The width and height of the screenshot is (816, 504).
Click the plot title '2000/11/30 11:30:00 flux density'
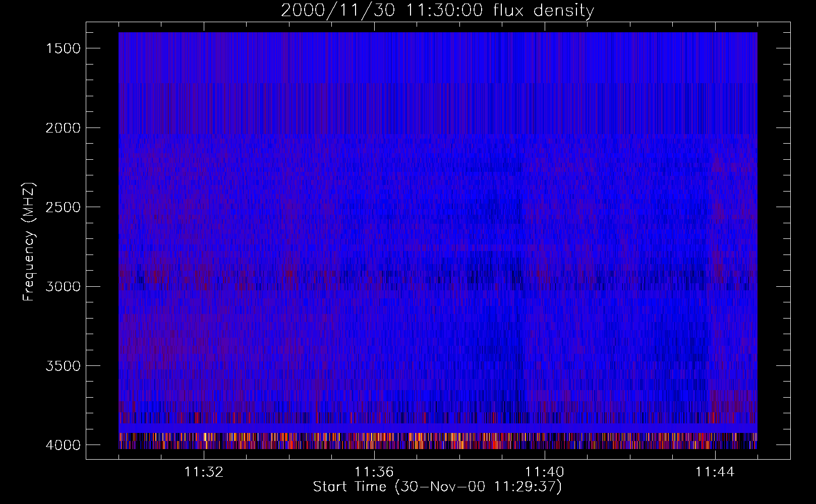437,11
